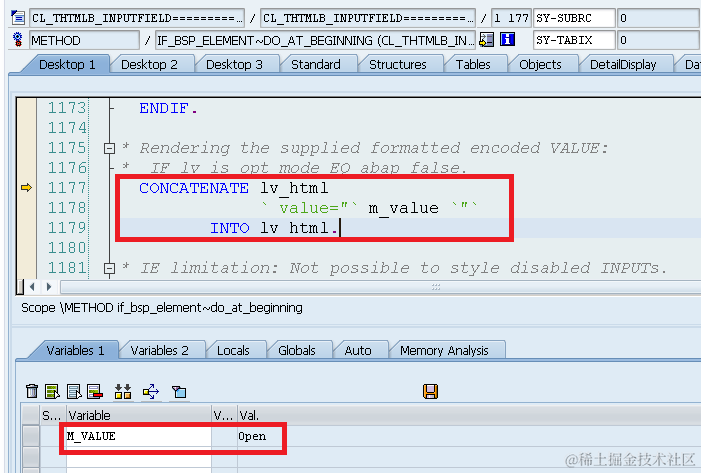Switch to the Desktop 1 tab
Viewport: 701px width, 473px height.
(x=67, y=65)
